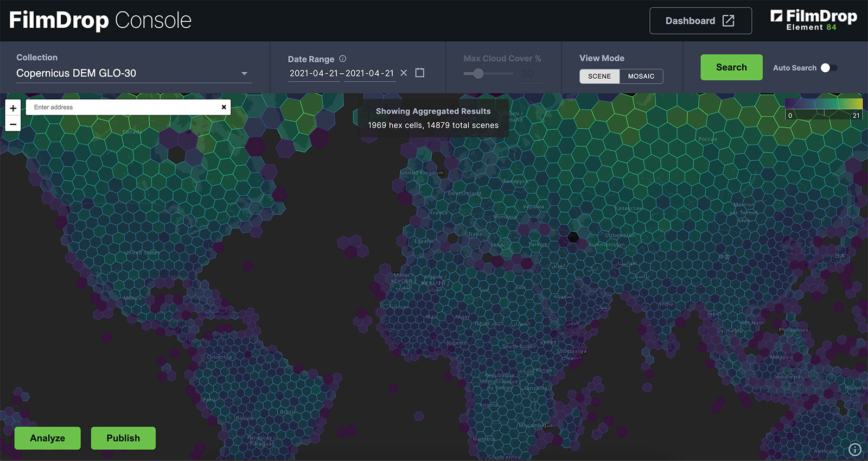Select the Copernicus DEM GLO-30 collection field
868x461 pixels.
tap(134, 73)
